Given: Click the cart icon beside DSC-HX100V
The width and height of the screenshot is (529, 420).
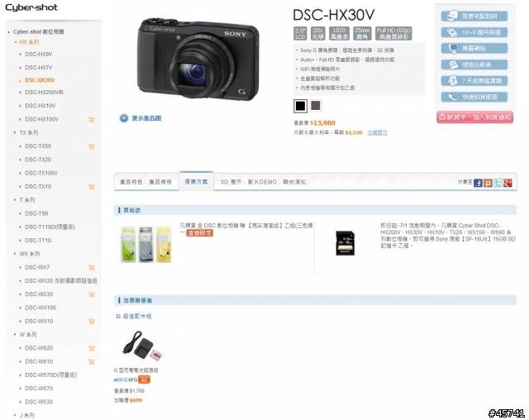Looking at the screenshot, I should coord(91,119).
